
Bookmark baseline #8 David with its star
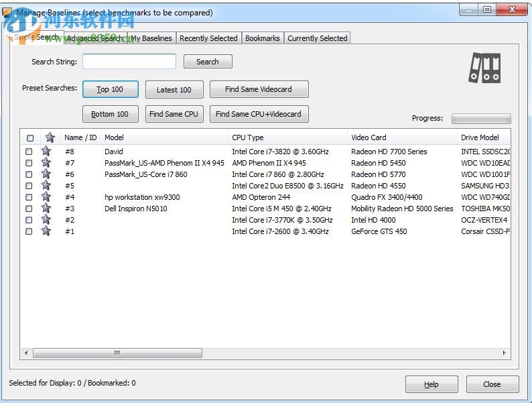[46, 151]
